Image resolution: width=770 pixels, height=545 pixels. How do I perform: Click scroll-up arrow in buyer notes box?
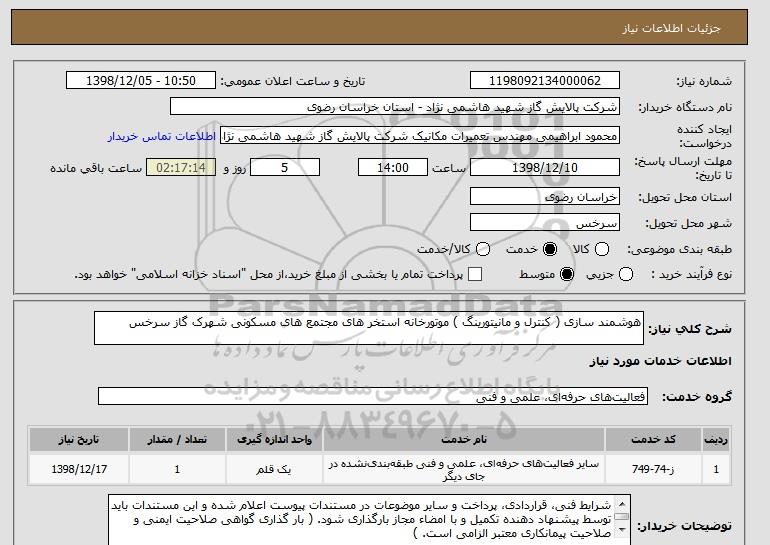[622, 504]
